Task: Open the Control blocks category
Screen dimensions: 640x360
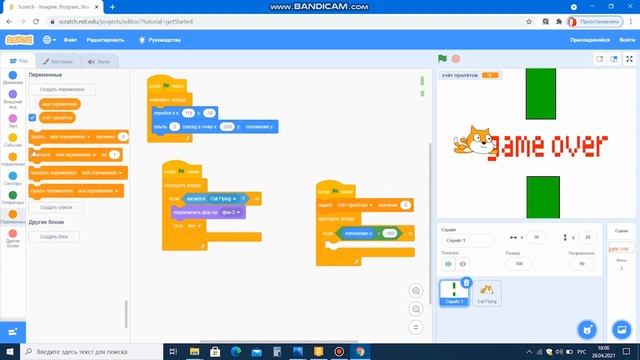Action: pyautogui.click(x=13, y=159)
